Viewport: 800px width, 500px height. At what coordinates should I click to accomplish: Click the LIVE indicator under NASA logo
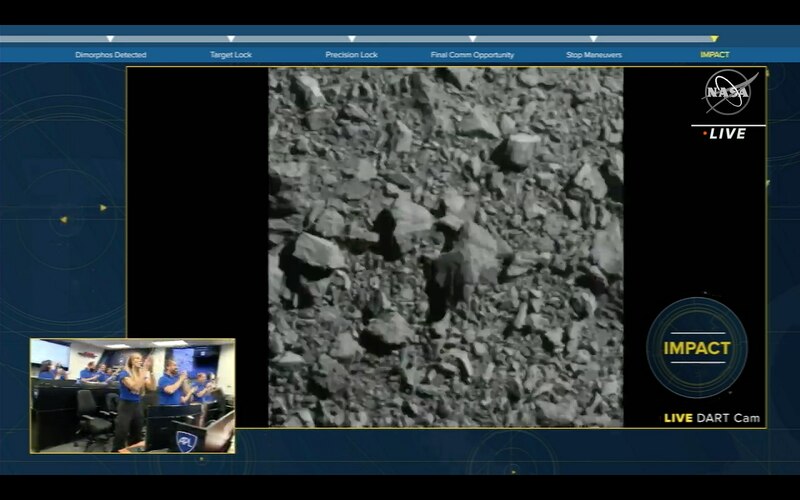724,134
